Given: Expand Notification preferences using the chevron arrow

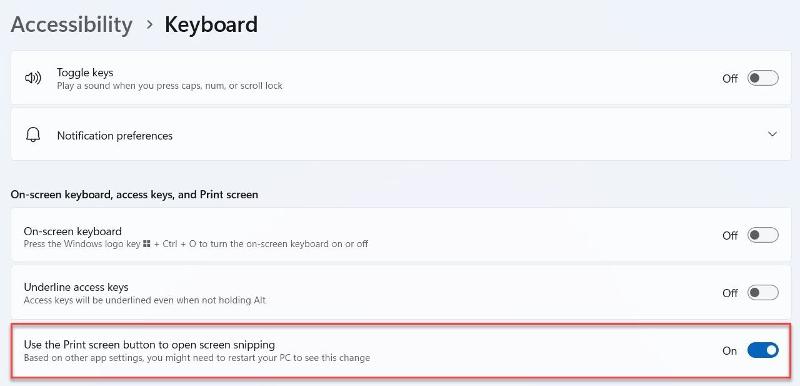Looking at the screenshot, I should point(772,134).
